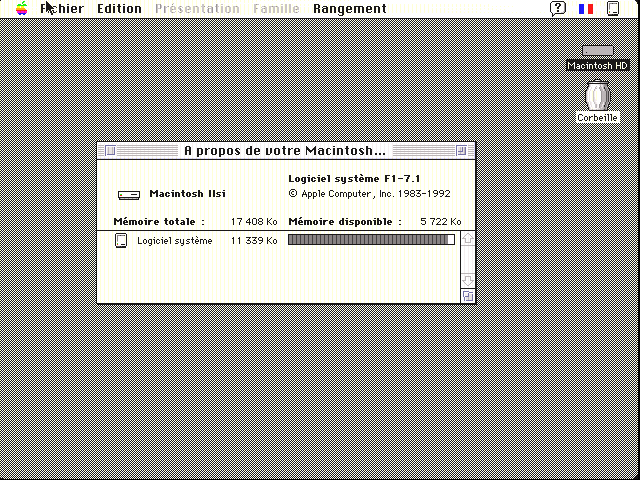Click the Logiciel système F1-7.1 version text
640x480 pixels.
coord(354,178)
